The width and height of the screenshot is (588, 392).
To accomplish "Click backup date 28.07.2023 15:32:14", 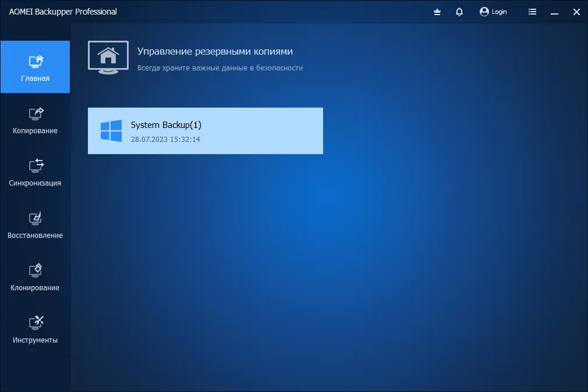I will click(x=165, y=140).
